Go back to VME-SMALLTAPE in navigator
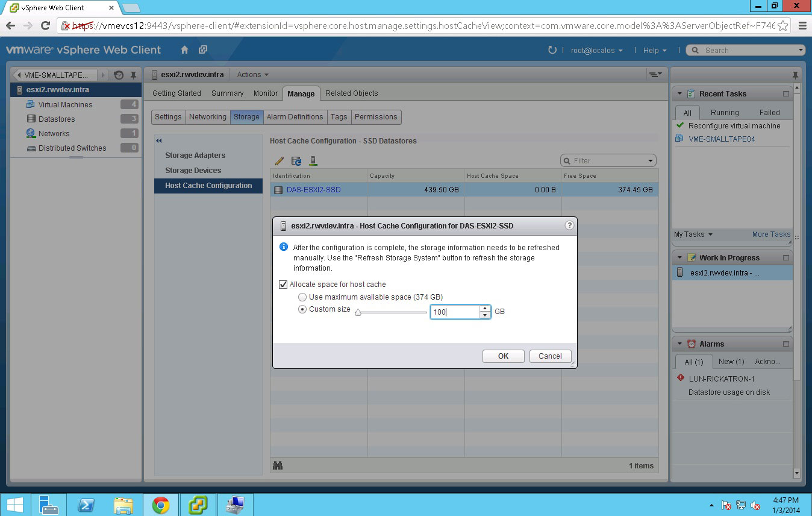 [55, 75]
